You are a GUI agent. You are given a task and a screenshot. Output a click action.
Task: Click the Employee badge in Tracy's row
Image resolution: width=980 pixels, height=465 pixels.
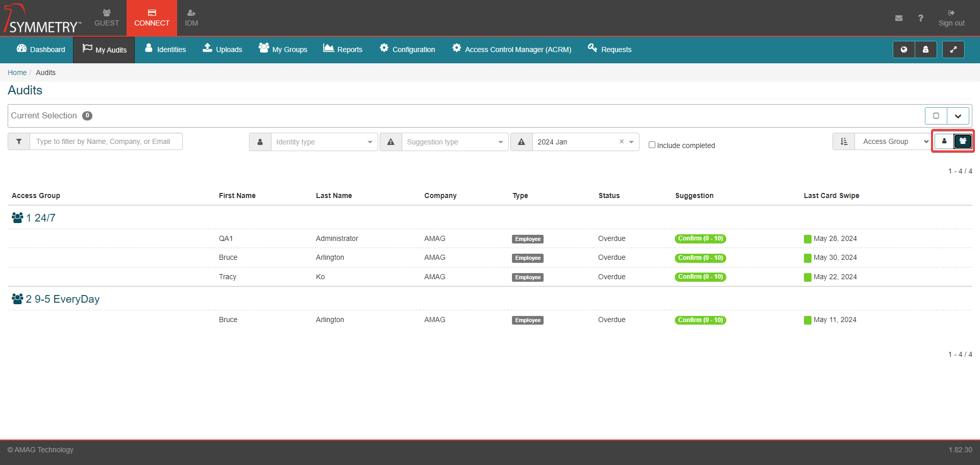528,277
